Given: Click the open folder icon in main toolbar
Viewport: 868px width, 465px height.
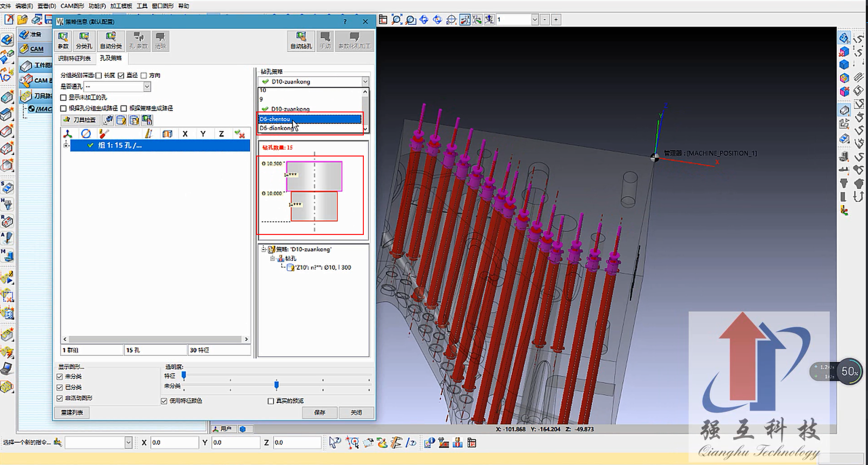Looking at the screenshot, I should pyautogui.click(x=22, y=20).
